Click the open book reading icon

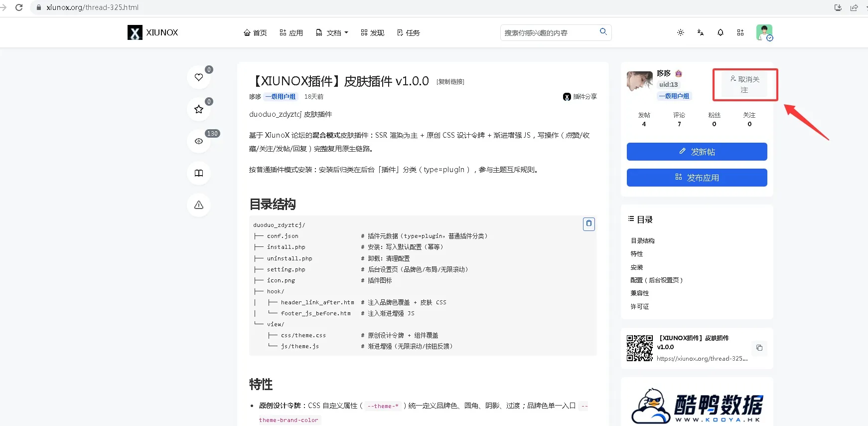point(199,173)
